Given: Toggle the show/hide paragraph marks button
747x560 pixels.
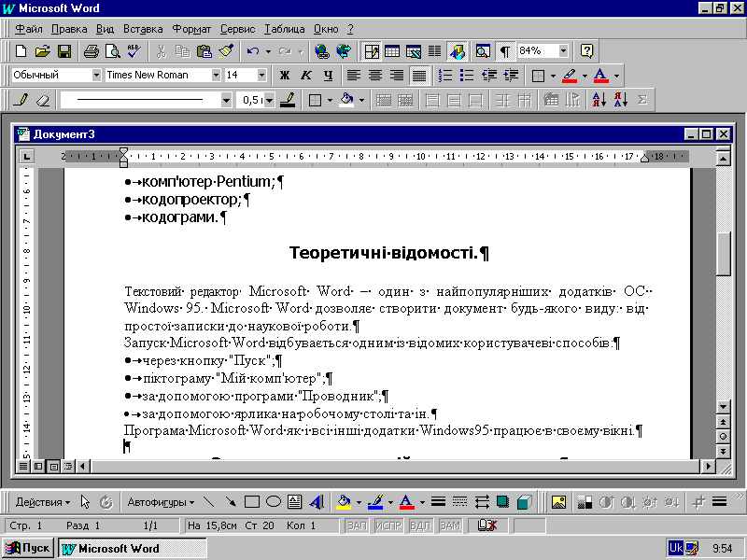Looking at the screenshot, I should click(x=505, y=50).
